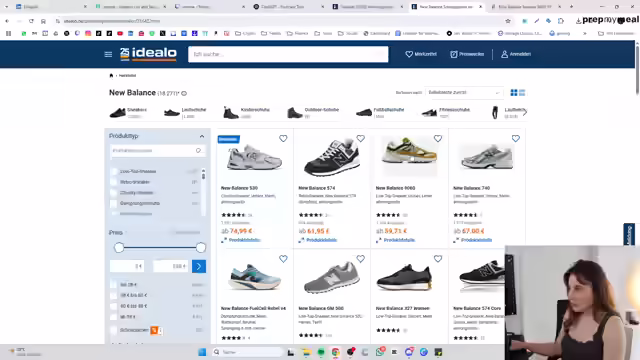640x360 pixels.
Task: Bookmark this page with star icon
Action: pos(508,21)
